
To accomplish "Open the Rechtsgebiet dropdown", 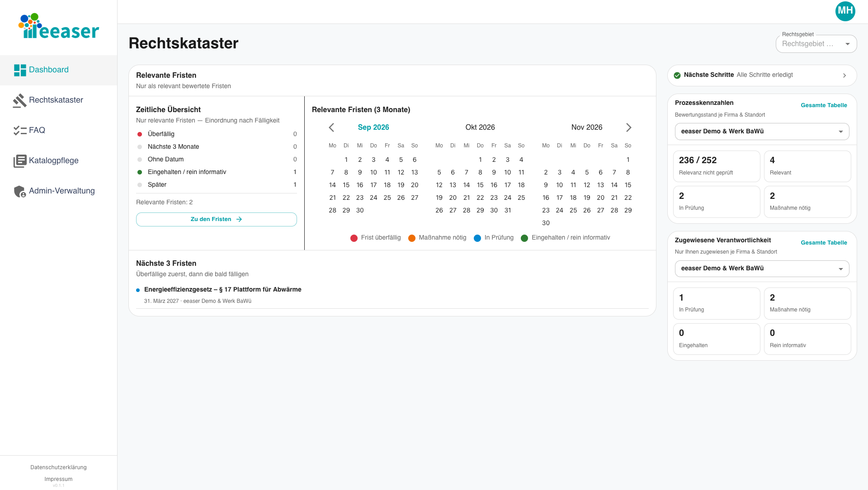I will 816,44.
